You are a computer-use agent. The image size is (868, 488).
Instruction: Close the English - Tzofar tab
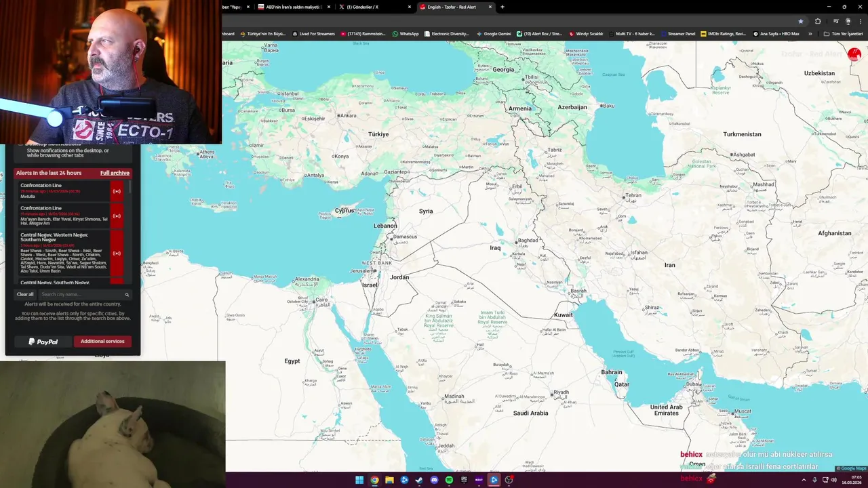[491, 7]
